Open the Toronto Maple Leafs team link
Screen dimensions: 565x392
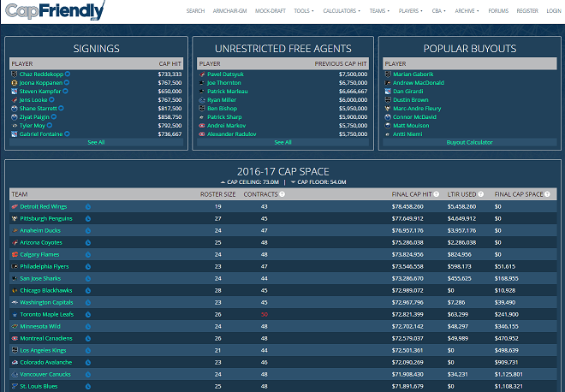coord(47,314)
